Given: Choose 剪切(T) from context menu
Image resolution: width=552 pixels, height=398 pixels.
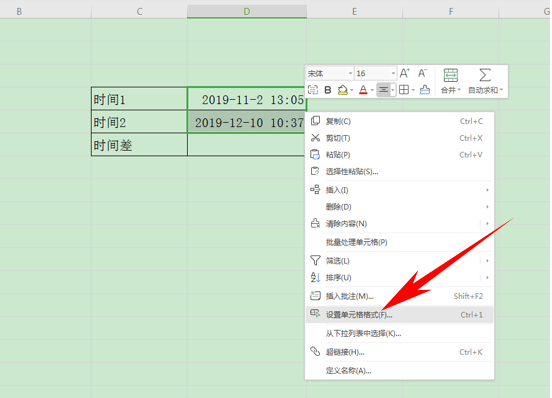Looking at the screenshot, I should [399, 138].
